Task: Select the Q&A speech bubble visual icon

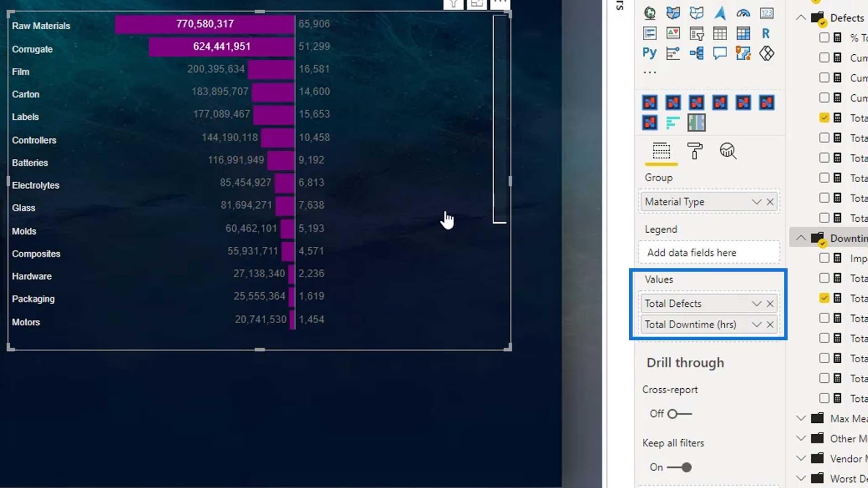Action: [720, 53]
